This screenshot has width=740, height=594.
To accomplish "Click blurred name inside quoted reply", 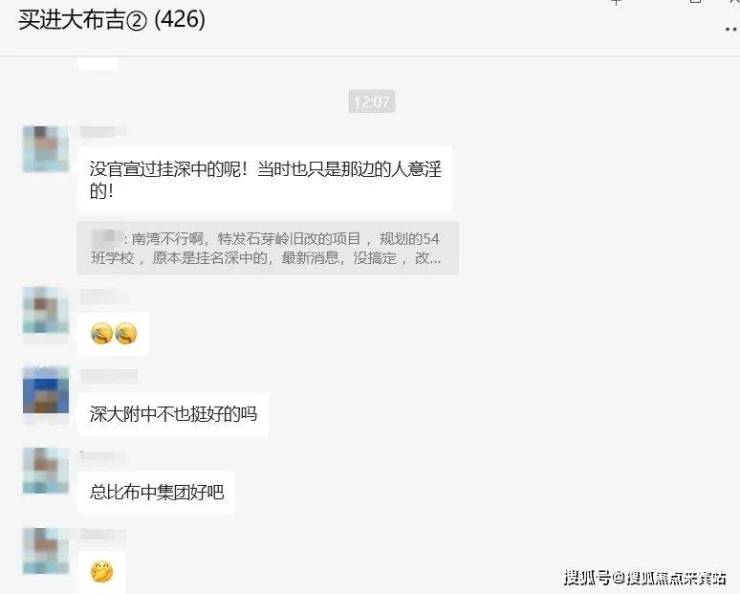I will point(105,237).
